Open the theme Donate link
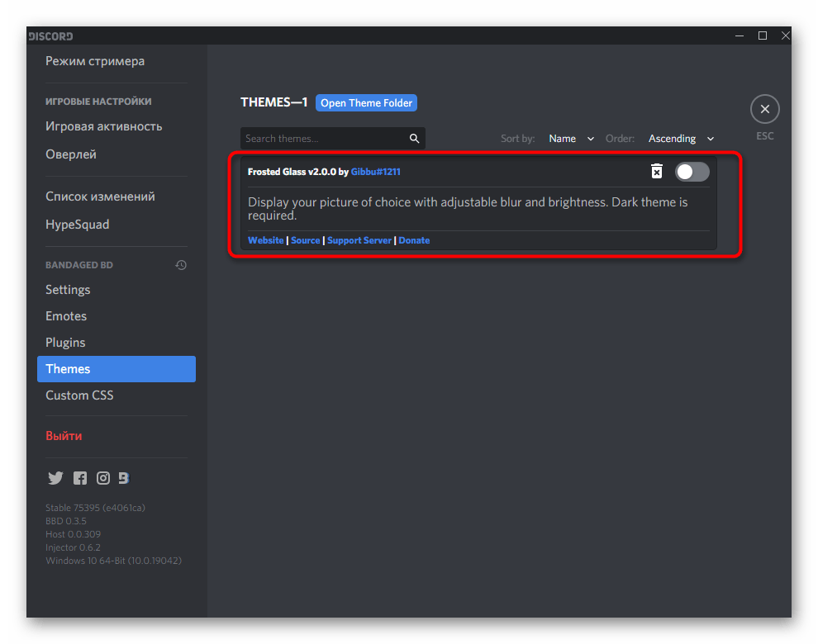Image resolution: width=818 pixels, height=644 pixels. click(x=414, y=240)
